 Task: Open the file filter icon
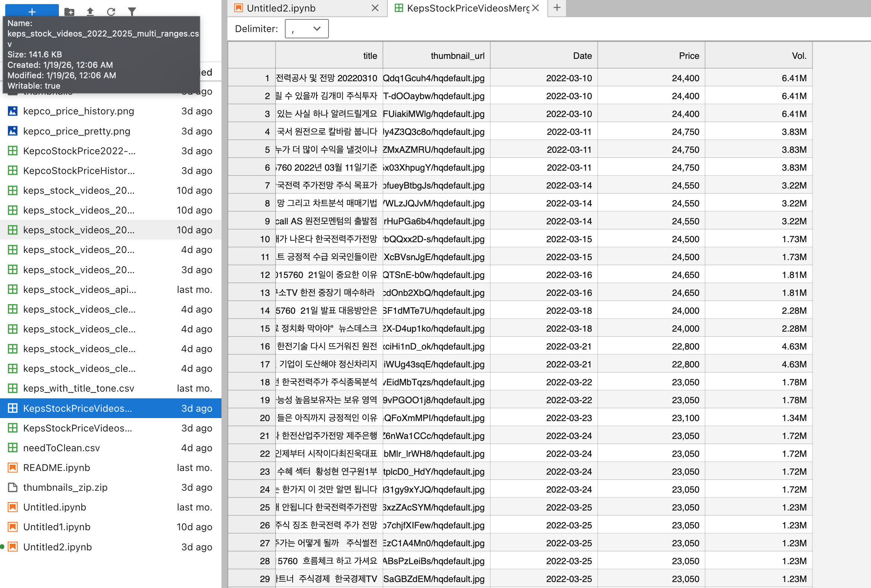pyautogui.click(x=132, y=12)
